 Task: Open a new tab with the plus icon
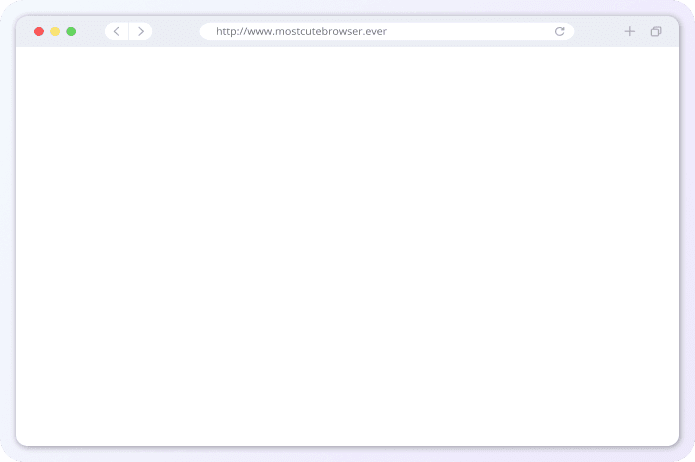tap(629, 31)
